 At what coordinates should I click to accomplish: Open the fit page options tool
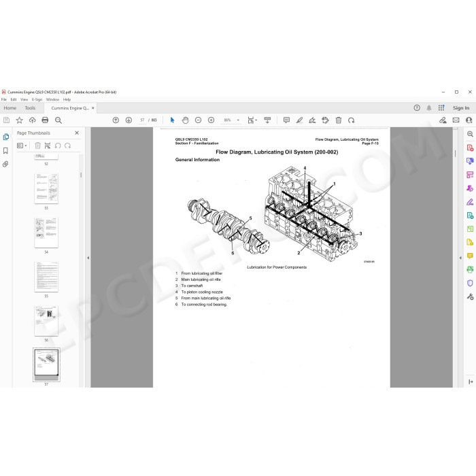pos(252,120)
